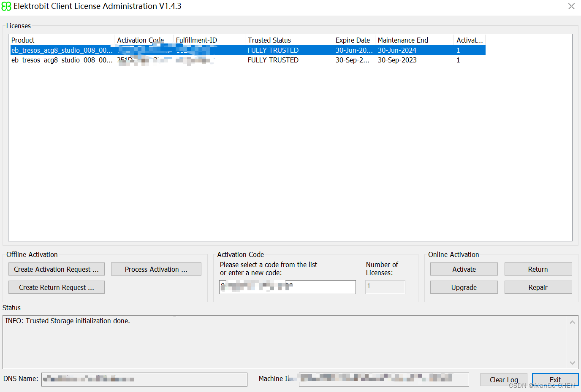The image size is (581, 392).
Task: Sort by Trusted Status column header
Action: coord(289,40)
